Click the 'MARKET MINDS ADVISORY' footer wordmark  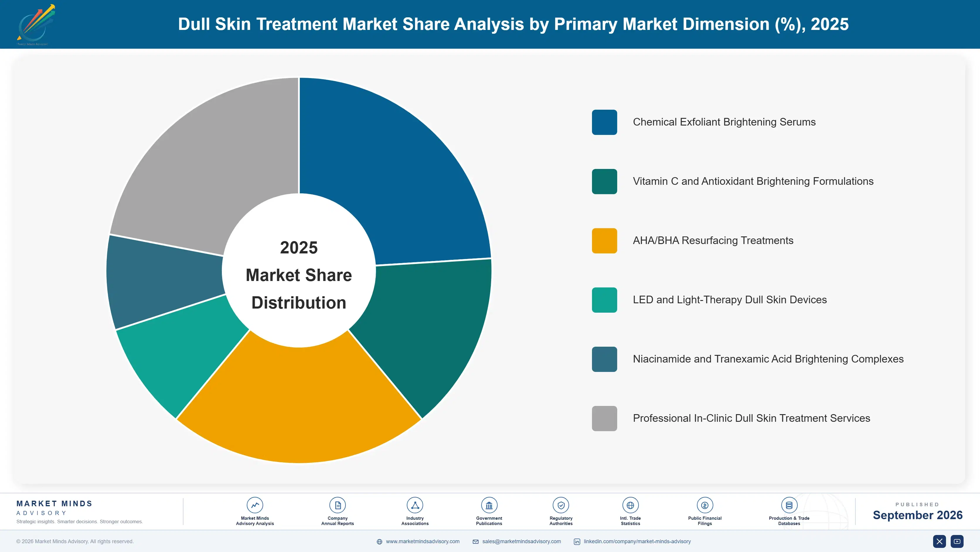click(x=55, y=508)
